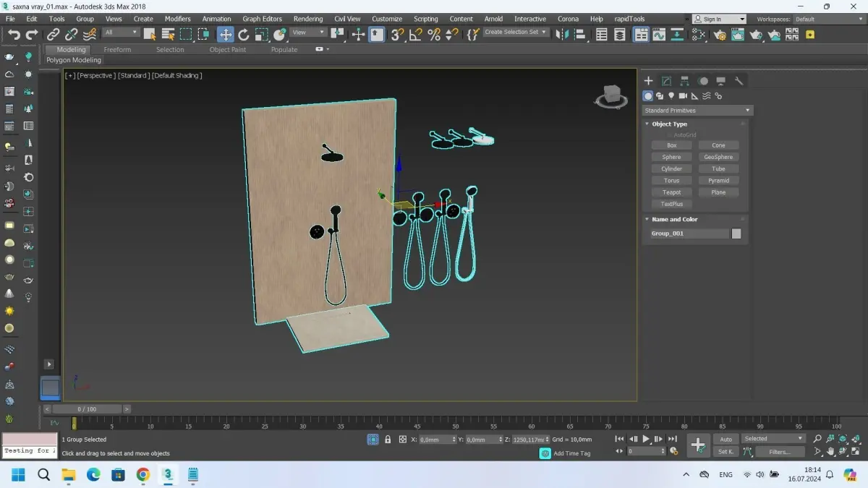Toggle the Selection Lock padlock

(x=388, y=439)
